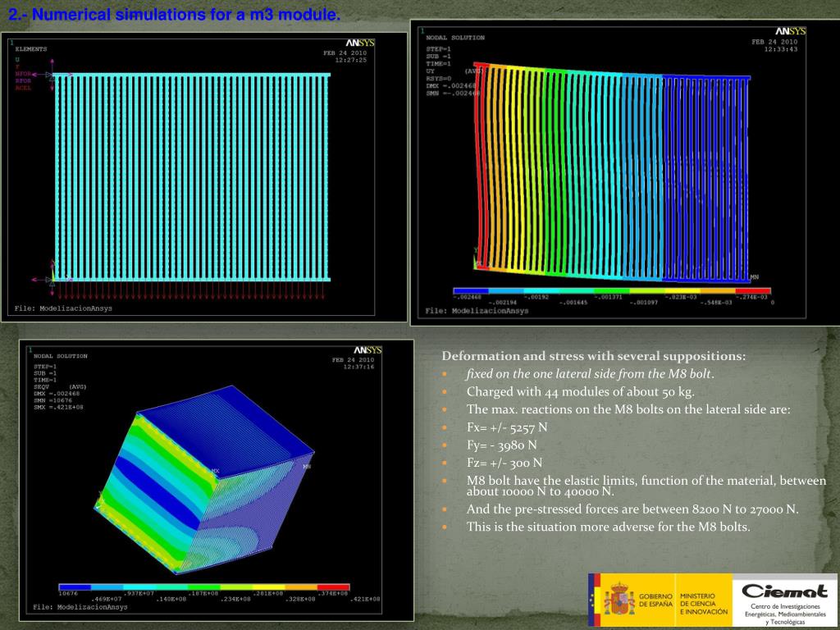Open the 3D SEQV stress module image

205,476
